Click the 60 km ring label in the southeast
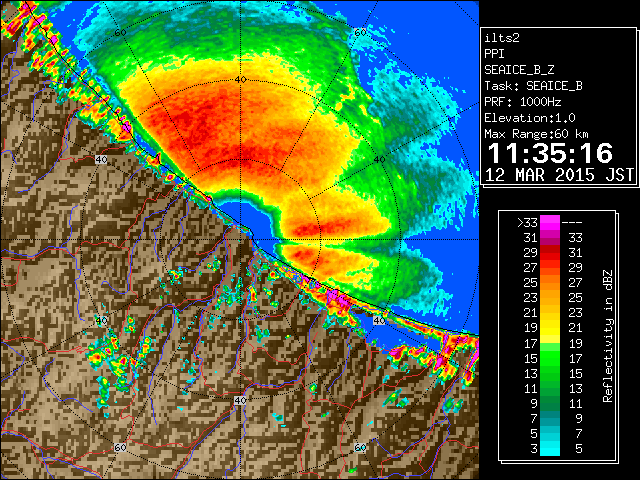 (360, 447)
